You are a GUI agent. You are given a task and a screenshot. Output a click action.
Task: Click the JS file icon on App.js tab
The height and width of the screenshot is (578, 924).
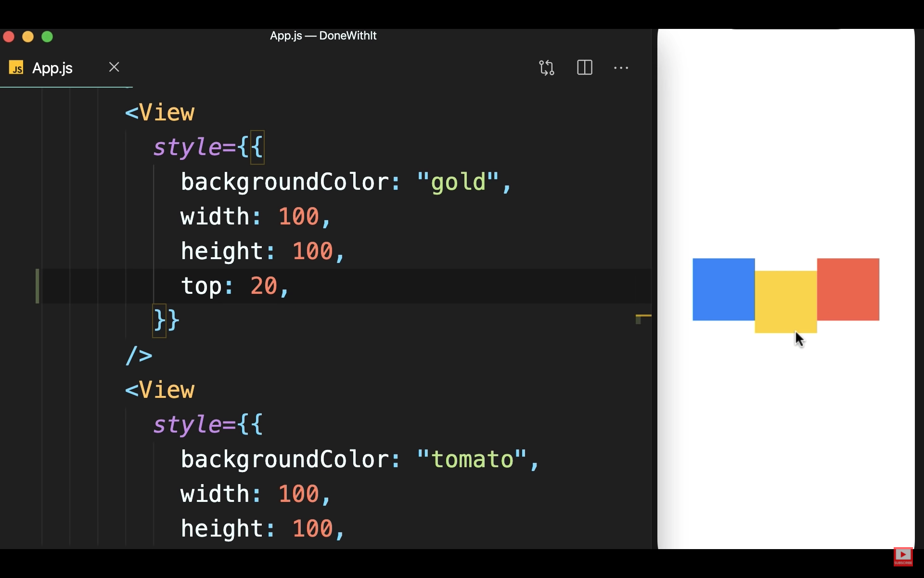tap(16, 68)
